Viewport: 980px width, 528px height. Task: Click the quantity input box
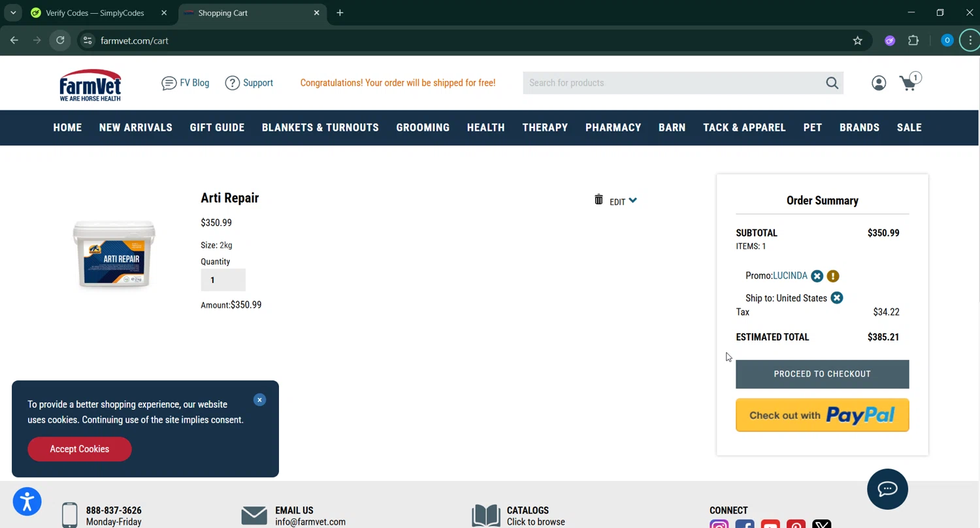click(223, 280)
